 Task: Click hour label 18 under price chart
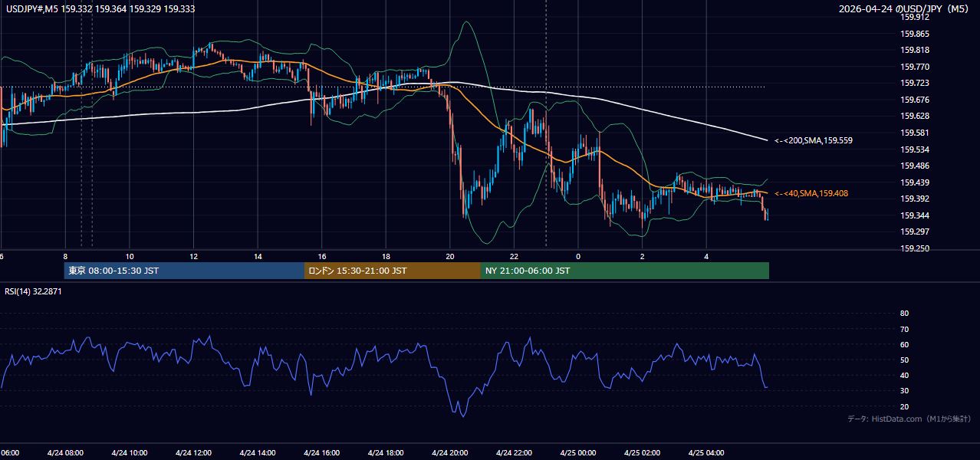pos(386,256)
